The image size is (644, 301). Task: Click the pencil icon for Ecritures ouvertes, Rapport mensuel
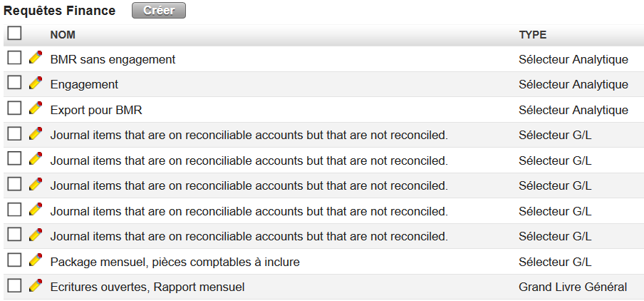(x=36, y=286)
